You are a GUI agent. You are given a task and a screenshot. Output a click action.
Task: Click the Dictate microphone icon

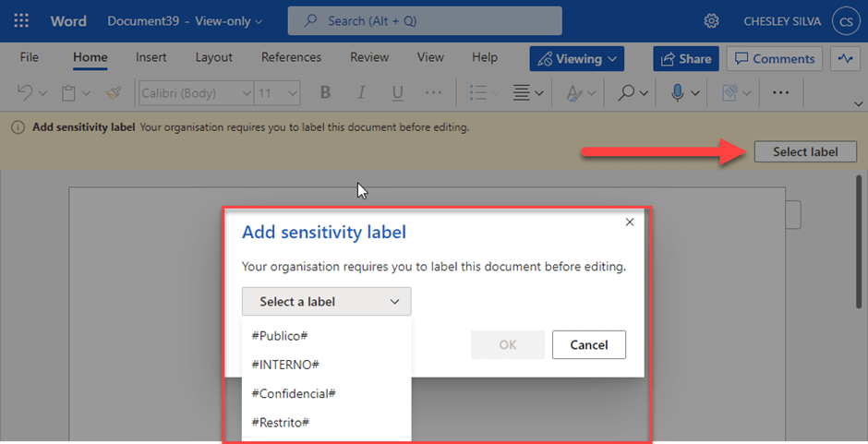point(678,92)
